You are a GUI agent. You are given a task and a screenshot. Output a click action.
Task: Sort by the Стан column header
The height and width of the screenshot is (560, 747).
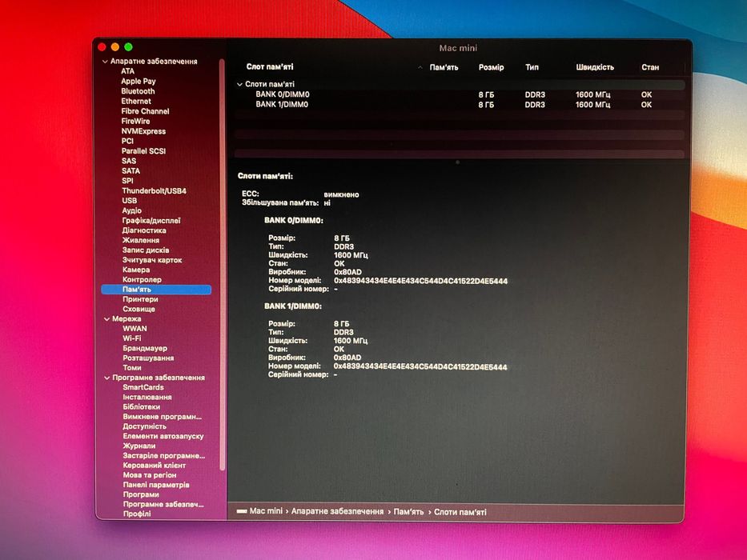click(x=650, y=68)
